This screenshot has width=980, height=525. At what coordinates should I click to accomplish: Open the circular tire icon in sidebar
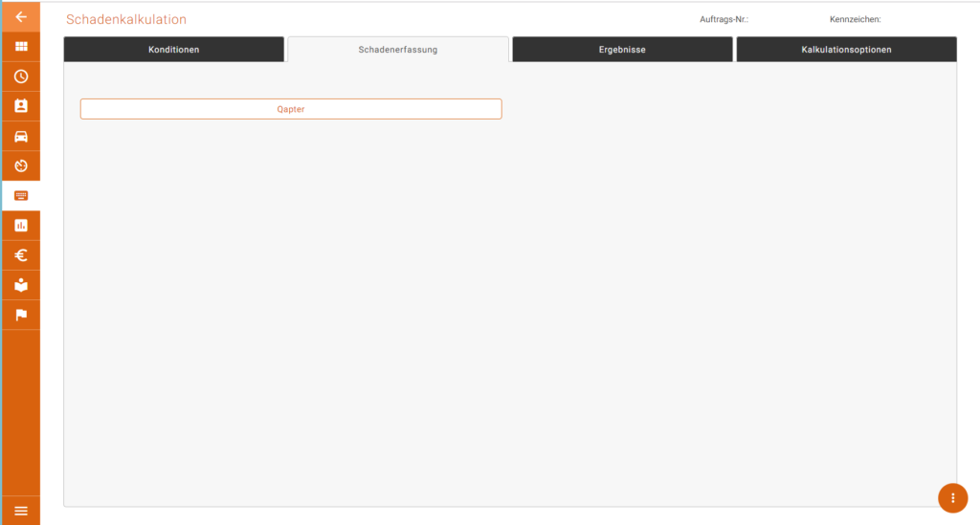click(21, 166)
